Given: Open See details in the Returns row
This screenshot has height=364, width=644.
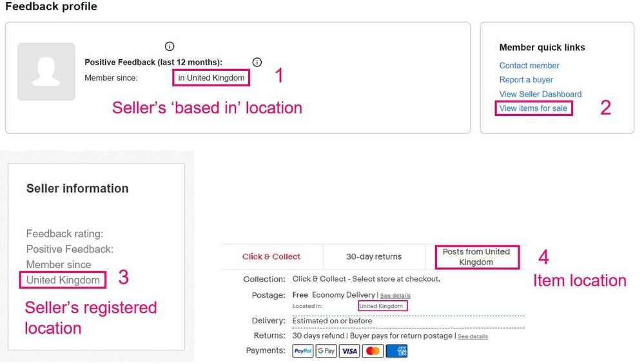Looking at the screenshot, I should [473, 336].
